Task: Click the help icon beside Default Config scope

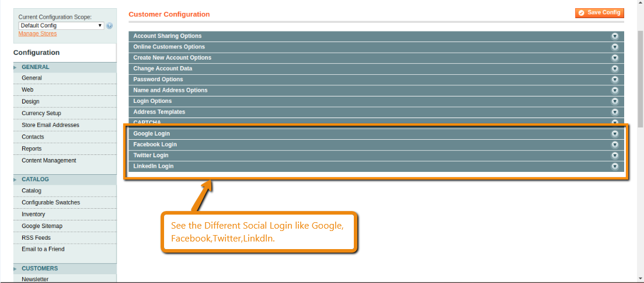Action: pos(109,26)
